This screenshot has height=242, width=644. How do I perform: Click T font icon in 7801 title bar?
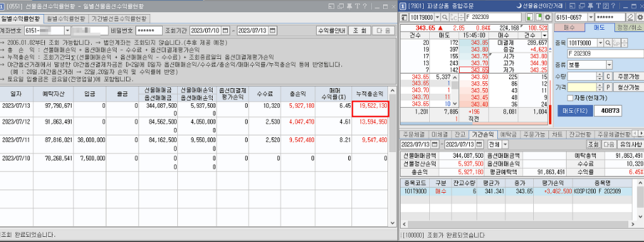(598, 6)
